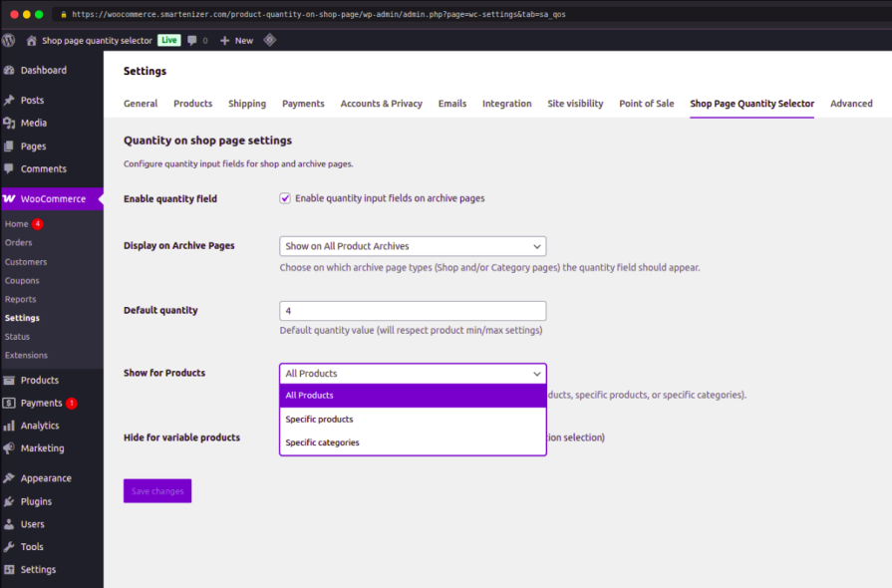Open the WordPress logo menu
Viewport: 892px width, 588px height.
click(8, 40)
